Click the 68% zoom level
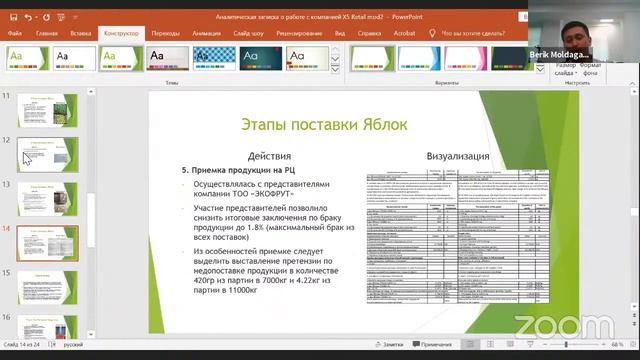640x360 pixels. pyautogui.click(x=617, y=344)
